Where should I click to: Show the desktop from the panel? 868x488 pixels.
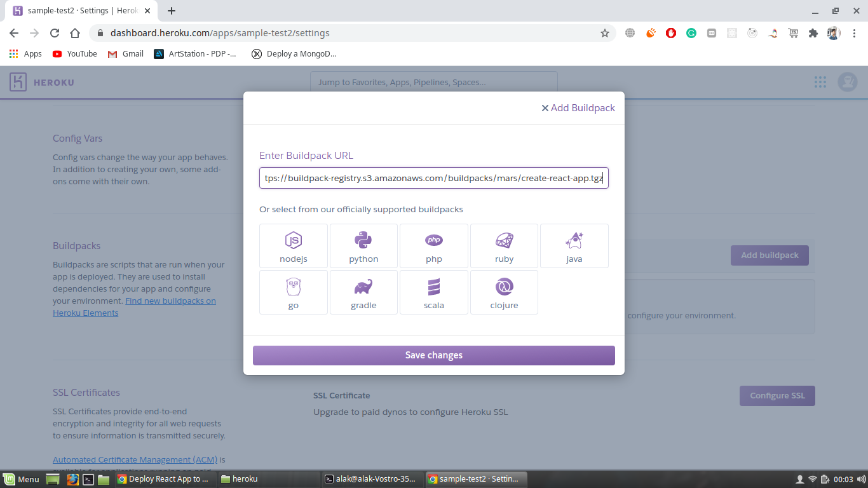[x=53, y=479]
